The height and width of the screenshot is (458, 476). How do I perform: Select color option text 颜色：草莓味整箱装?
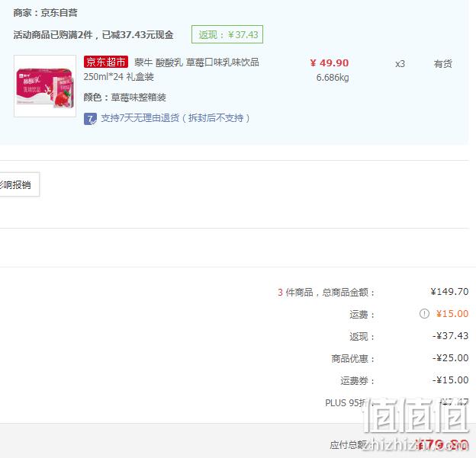click(x=125, y=98)
